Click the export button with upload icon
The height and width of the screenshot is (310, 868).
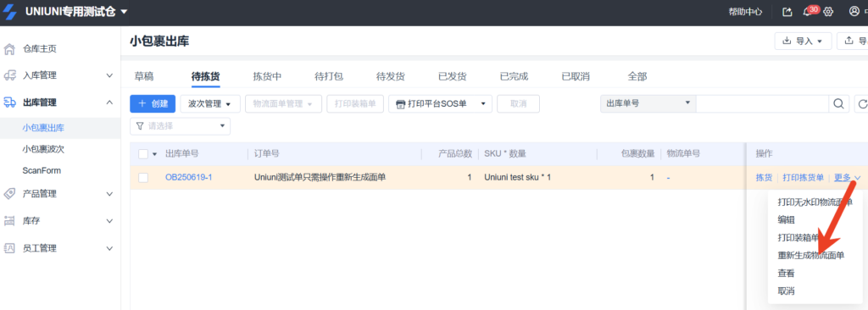coord(853,41)
